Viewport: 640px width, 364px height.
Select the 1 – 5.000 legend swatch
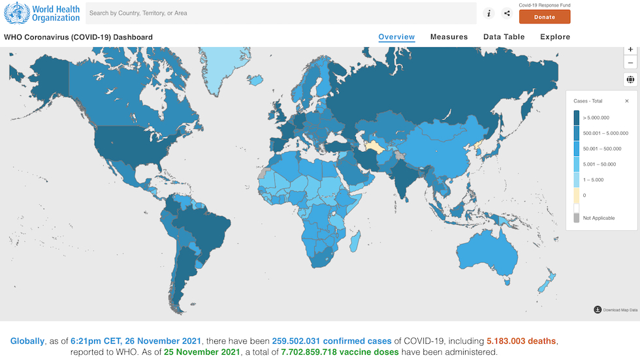576,180
